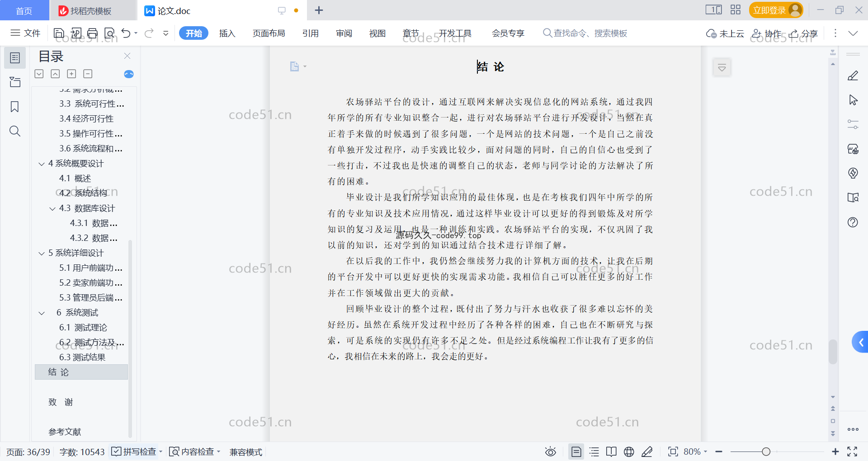Switch to the 页面布局 tab

pyautogui.click(x=269, y=33)
